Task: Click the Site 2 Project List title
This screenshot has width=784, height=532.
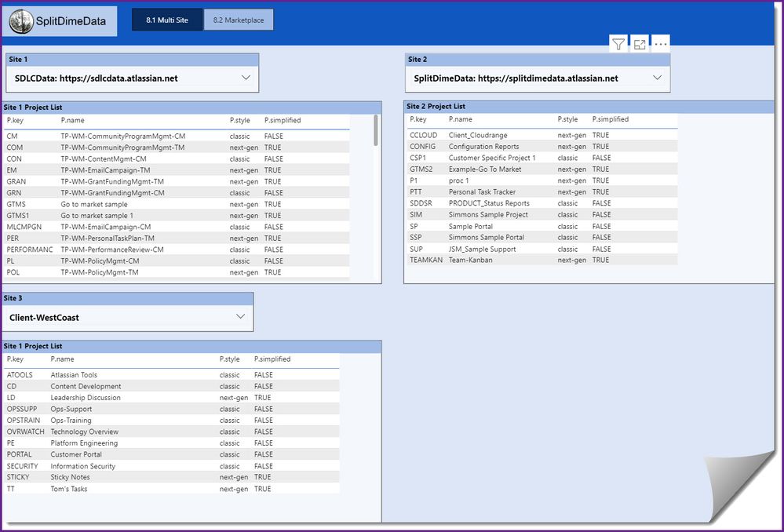Action: click(436, 107)
